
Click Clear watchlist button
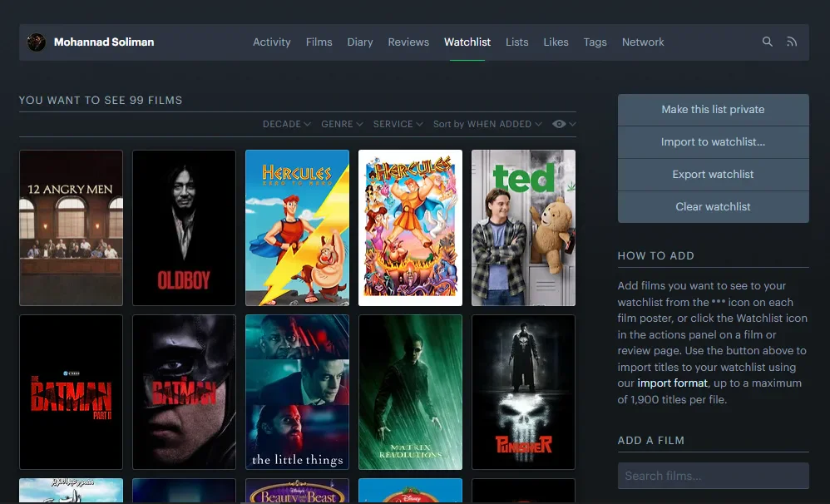coord(713,206)
